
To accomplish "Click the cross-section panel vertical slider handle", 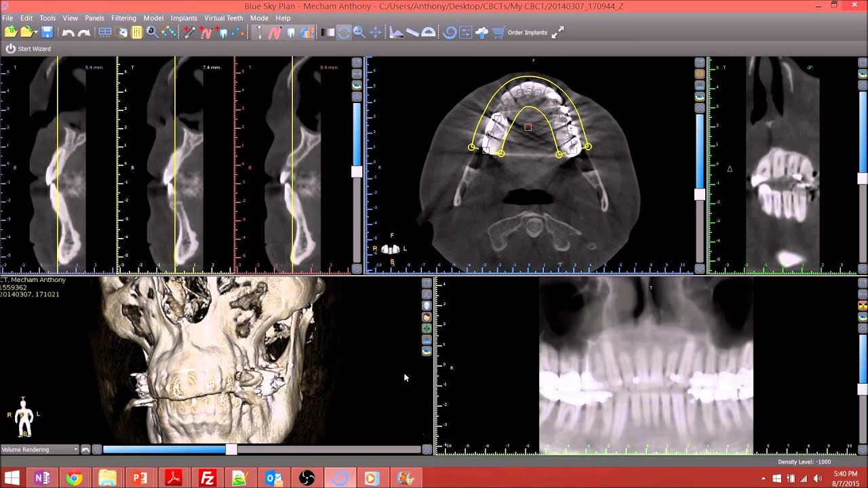I will pos(357,171).
